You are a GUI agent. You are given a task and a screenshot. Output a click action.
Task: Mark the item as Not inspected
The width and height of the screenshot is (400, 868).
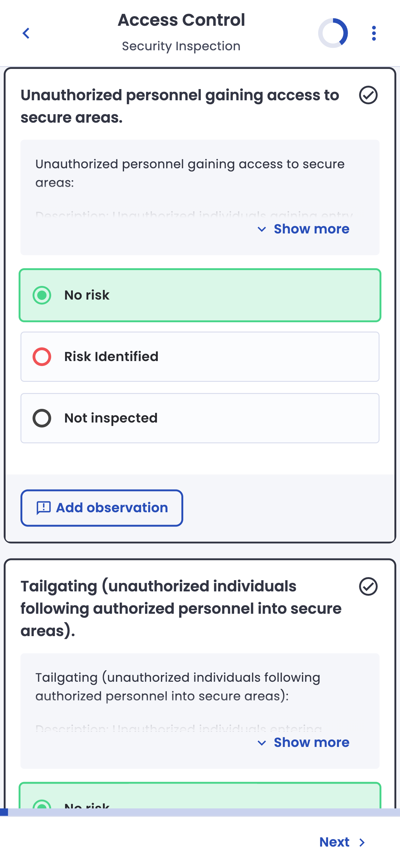[200, 418]
